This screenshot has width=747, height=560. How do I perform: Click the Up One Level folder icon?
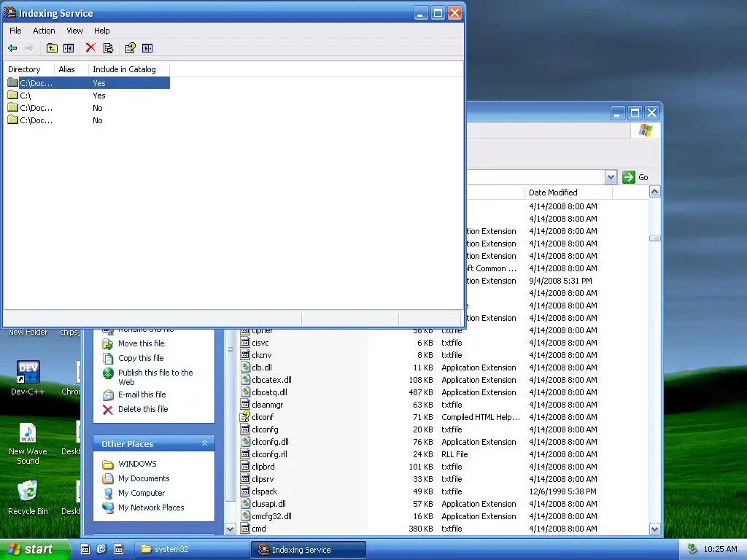[52, 48]
